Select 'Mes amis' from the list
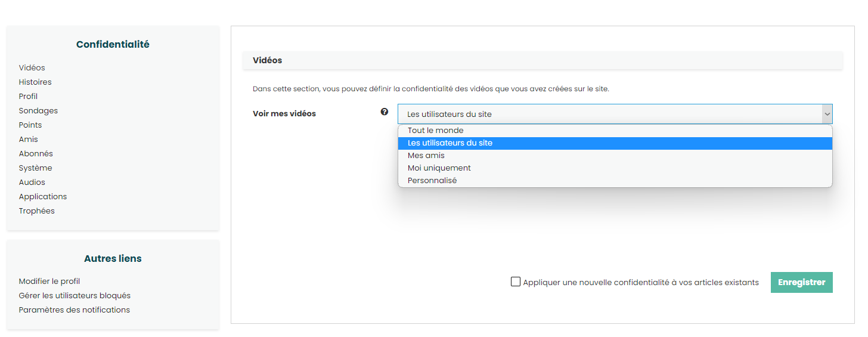868x337 pixels. [x=426, y=156]
